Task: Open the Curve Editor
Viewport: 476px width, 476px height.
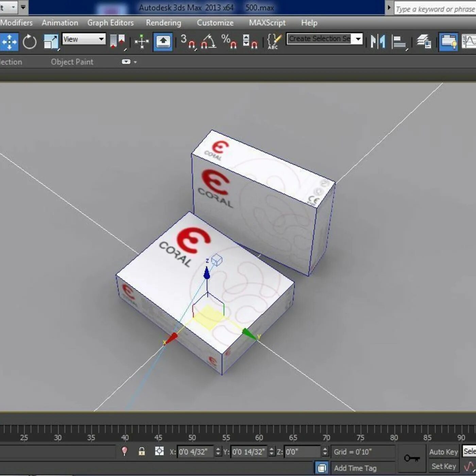Action: click(469, 42)
